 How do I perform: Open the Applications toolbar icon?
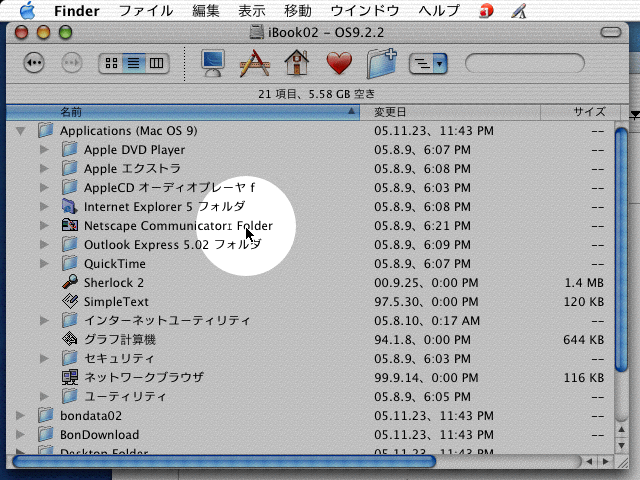pyautogui.click(x=254, y=63)
